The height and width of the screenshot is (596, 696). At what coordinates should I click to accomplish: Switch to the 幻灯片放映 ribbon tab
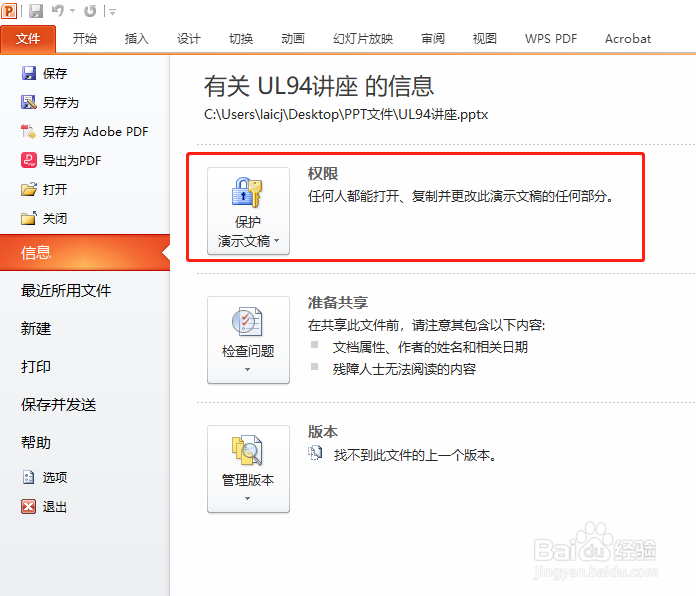(x=363, y=39)
